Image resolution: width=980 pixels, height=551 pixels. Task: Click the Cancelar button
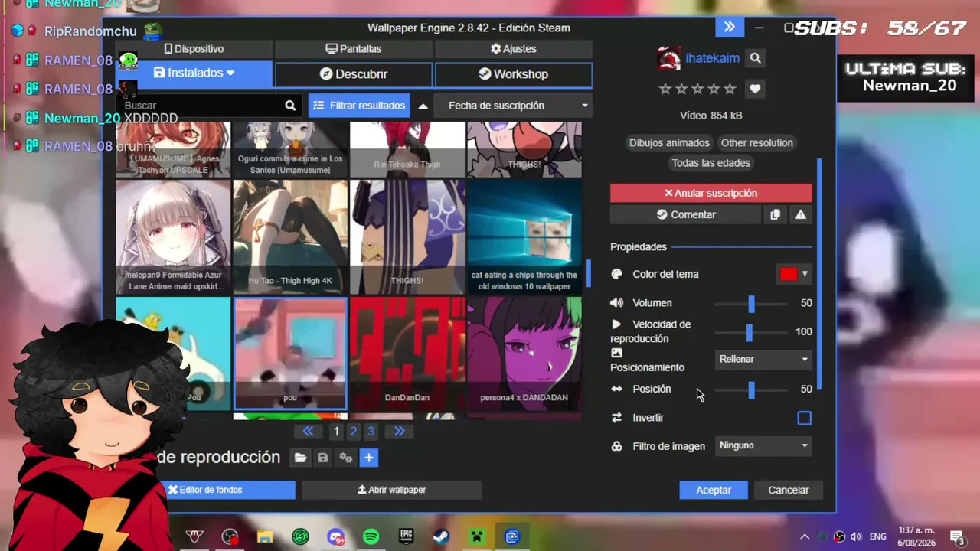click(x=789, y=490)
